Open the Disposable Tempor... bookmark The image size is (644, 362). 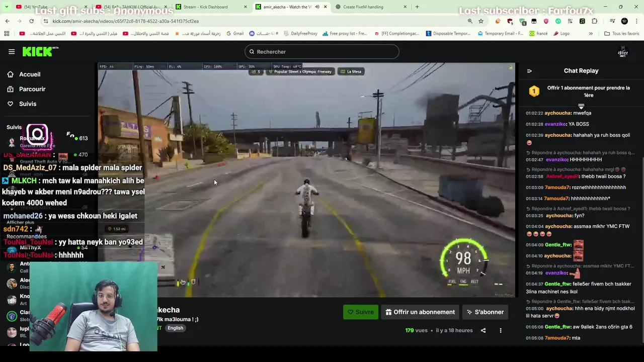coord(448,34)
